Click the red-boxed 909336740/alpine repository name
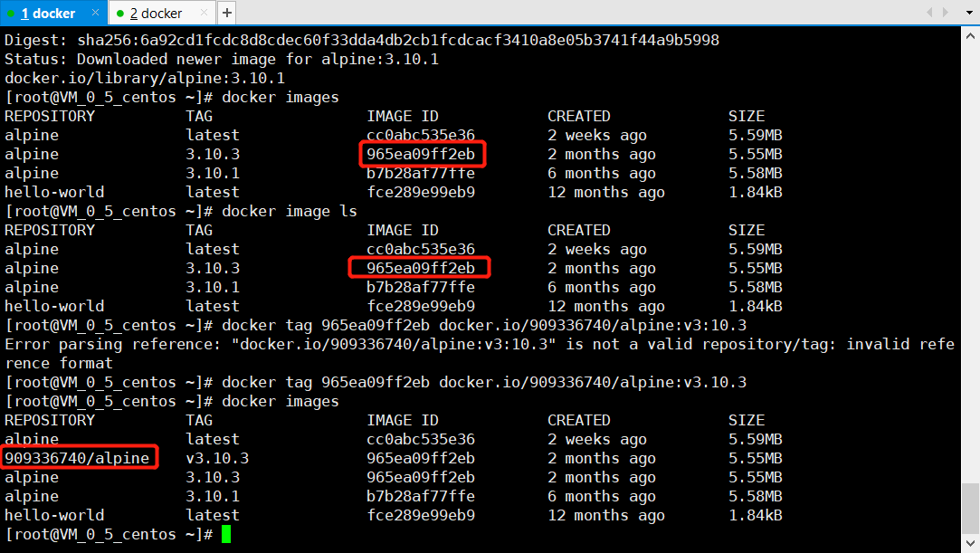This screenshot has width=980, height=553. pos(78,458)
